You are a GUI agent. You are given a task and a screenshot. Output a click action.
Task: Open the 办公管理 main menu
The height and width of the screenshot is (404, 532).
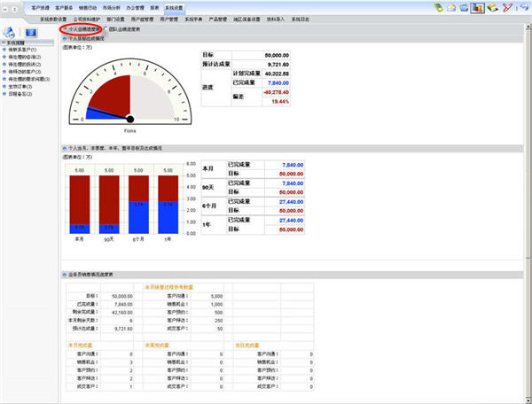click(135, 8)
